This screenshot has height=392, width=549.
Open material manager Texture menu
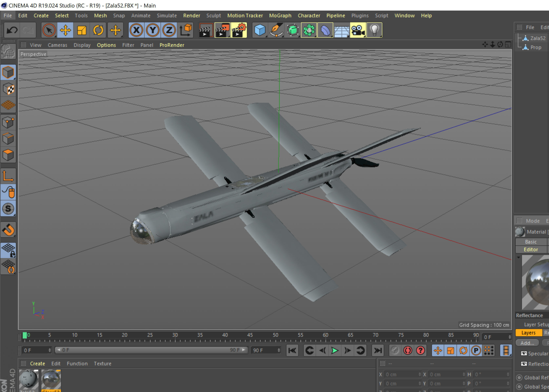pyautogui.click(x=102, y=364)
